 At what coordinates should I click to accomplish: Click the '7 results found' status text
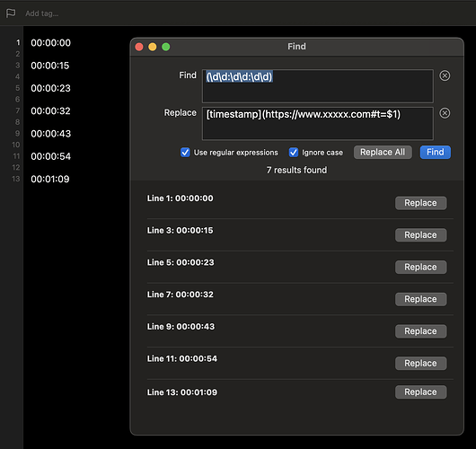[297, 170]
